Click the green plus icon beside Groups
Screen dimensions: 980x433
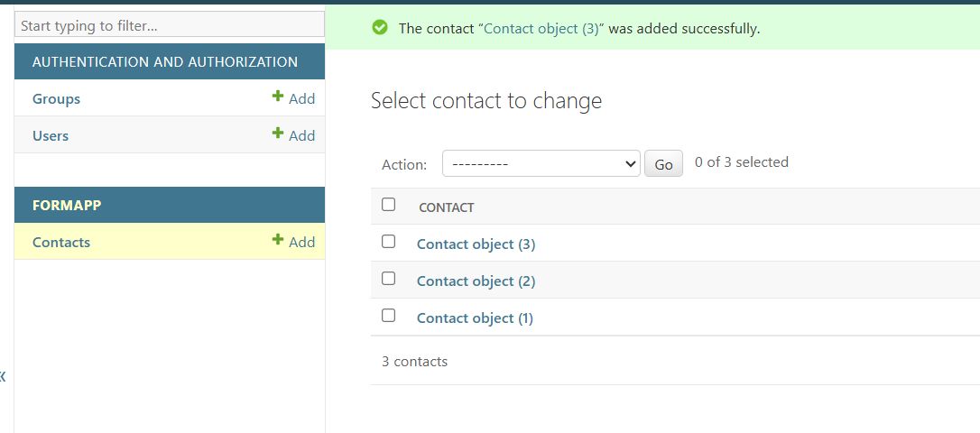click(x=278, y=97)
